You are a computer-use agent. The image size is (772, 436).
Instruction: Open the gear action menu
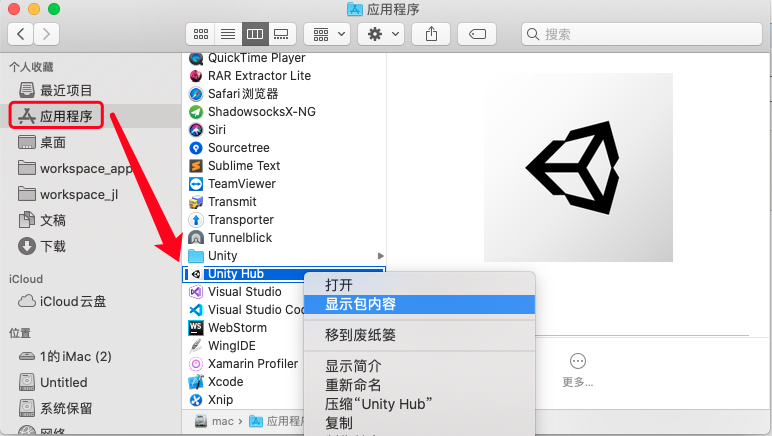click(381, 34)
